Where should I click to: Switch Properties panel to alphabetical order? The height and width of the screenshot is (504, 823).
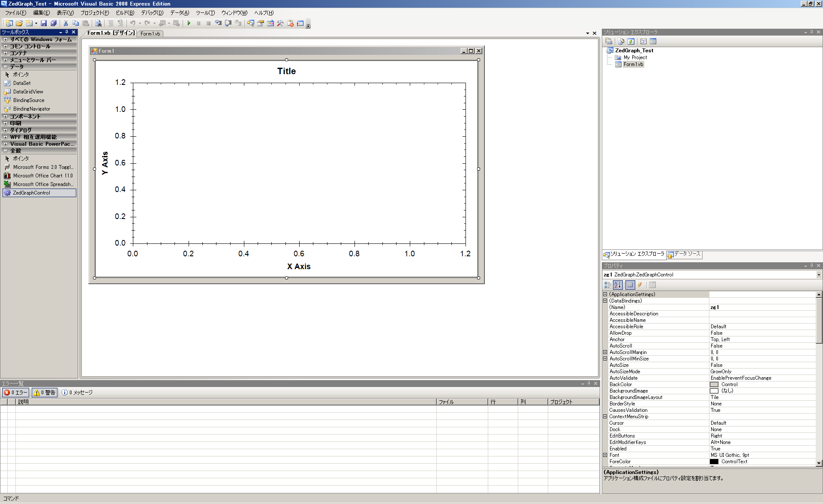[x=618, y=285]
